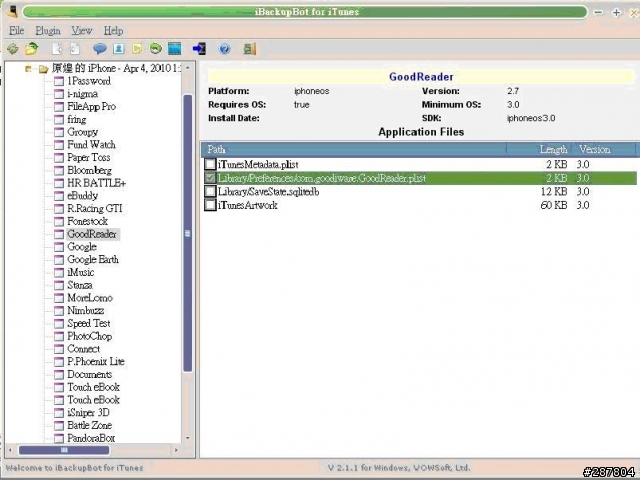The width and height of the screenshot is (640, 480).
Task: Select Documents in the app tree
Action: 90,374
